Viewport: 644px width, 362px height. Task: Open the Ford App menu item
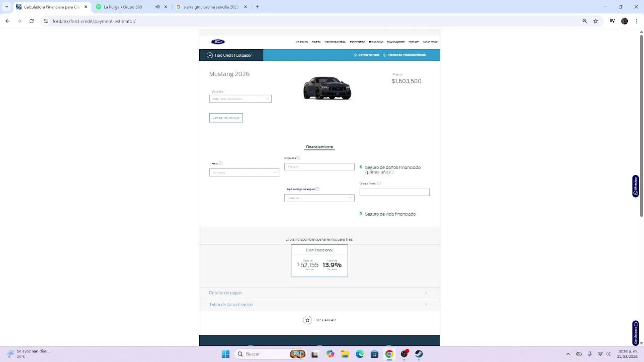(414, 42)
